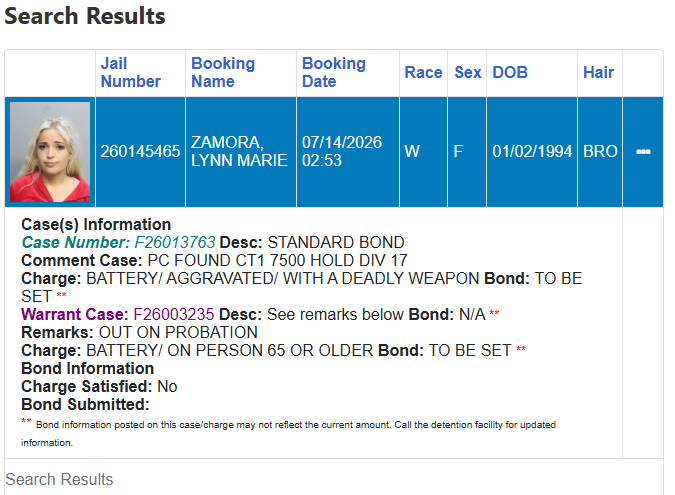Open the inmate mugshot thumbnail

(50, 152)
